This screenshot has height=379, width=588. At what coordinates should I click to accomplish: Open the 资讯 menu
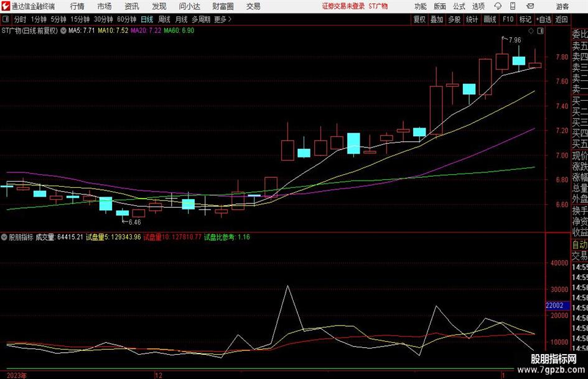[x=132, y=6]
